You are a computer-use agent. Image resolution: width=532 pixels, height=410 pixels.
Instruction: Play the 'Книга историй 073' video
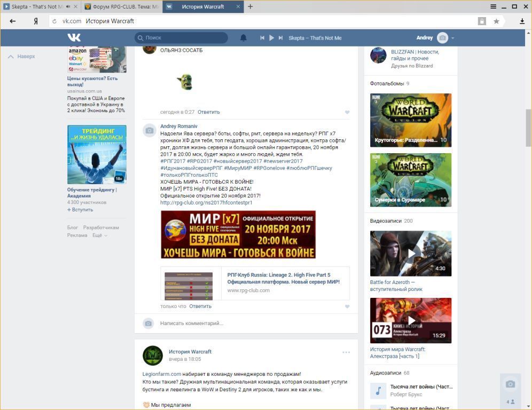pos(411,320)
